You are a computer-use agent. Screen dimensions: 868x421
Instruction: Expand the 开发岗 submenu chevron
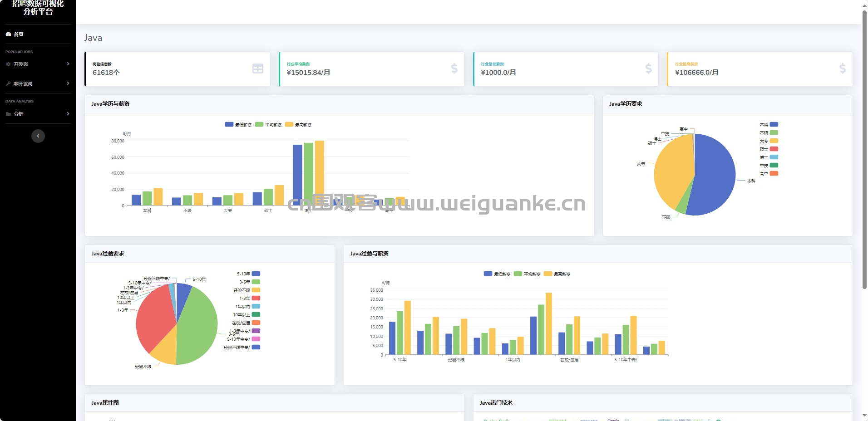tap(68, 64)
